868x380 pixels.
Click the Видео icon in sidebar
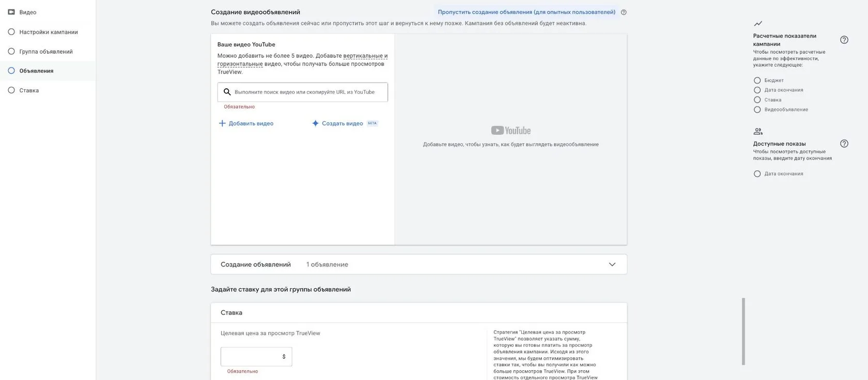(11, 12)
